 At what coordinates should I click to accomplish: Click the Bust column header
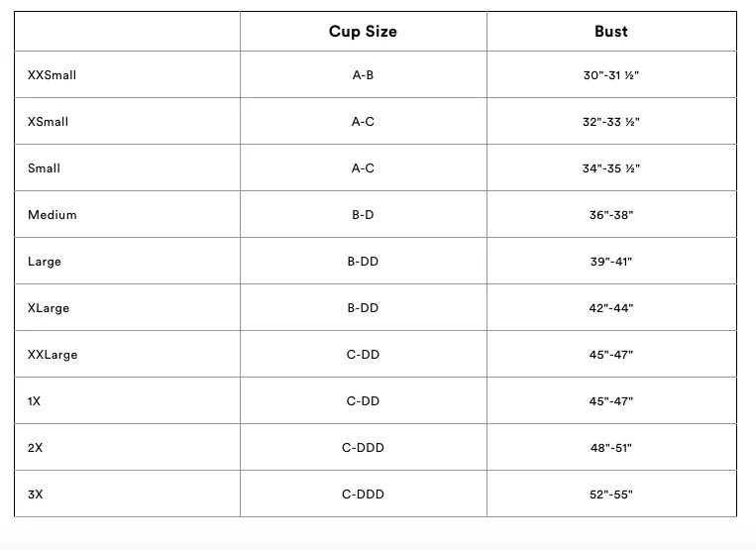point(611,32)
